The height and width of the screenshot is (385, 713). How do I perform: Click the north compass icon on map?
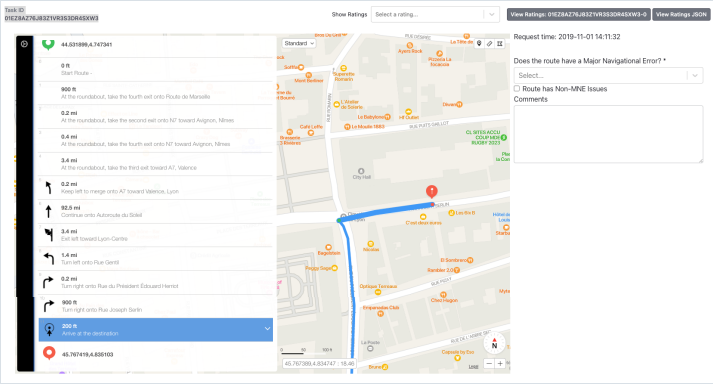pyautogui.click(x=494, y=344)
